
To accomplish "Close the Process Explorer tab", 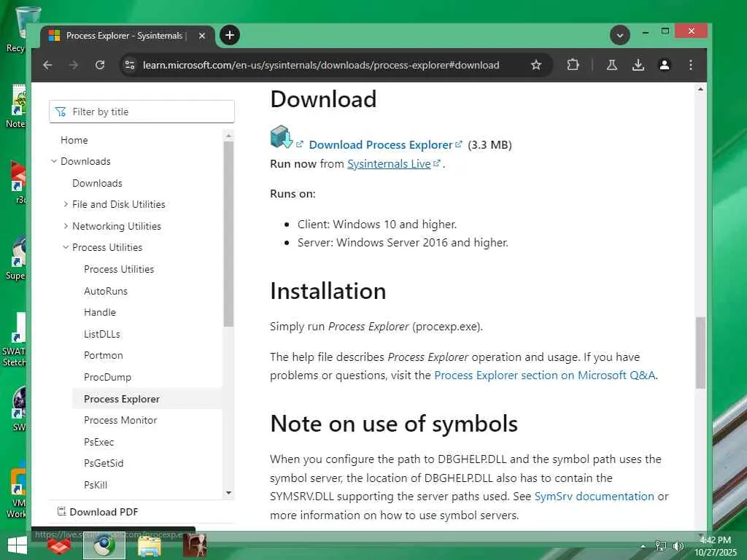I will [202, 36].
